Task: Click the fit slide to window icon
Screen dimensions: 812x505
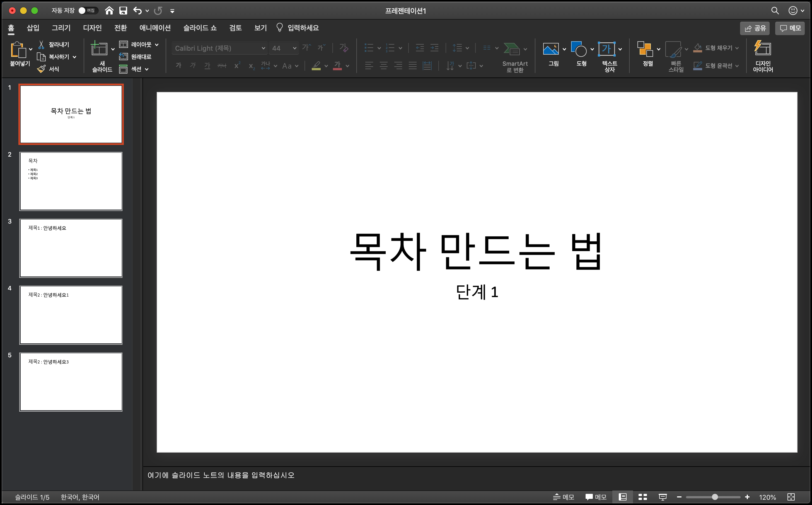Action: [791, 497]
